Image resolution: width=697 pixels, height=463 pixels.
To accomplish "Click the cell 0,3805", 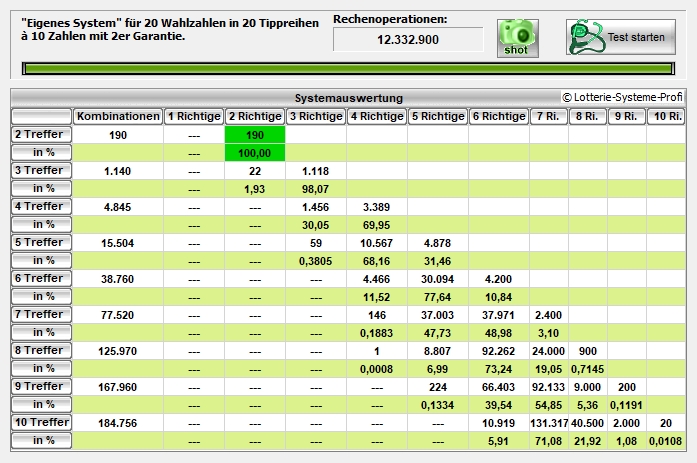I will 316,261.
